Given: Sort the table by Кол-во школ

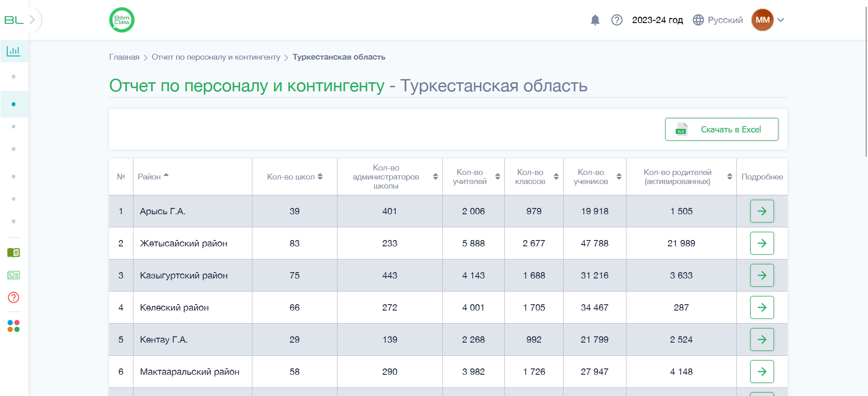Looking at the screenshot, I should tap(294, 177).
